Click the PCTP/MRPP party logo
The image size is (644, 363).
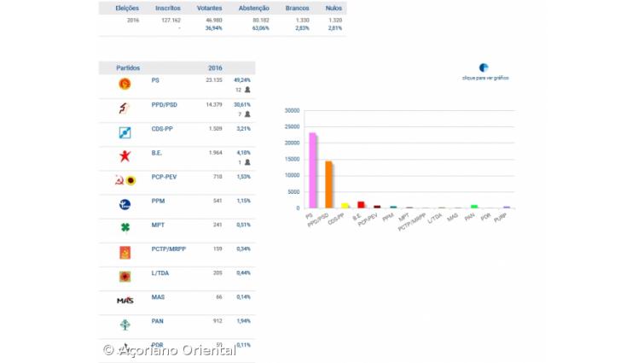125,252
